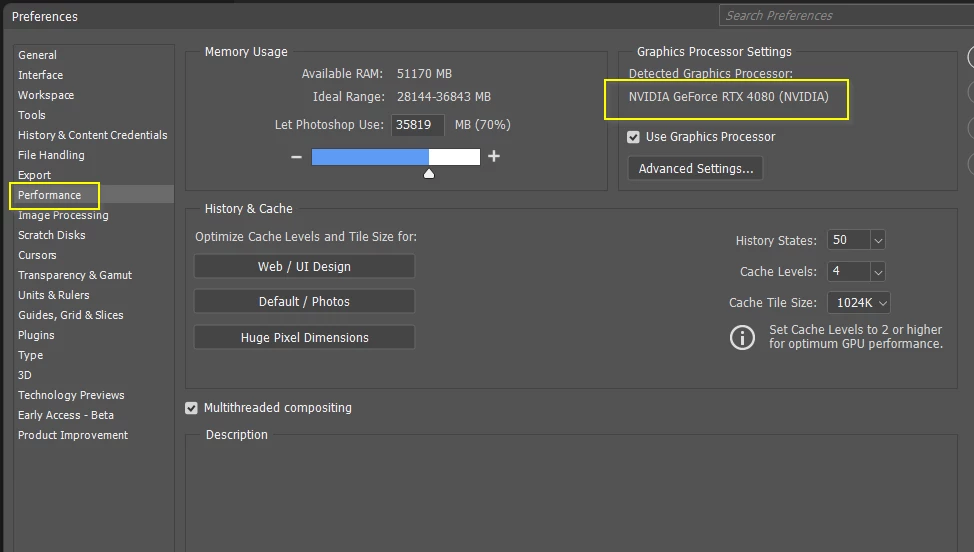The image size is (974, 552).
Task: Click the Default / Photos button
Action: [x=304, y=302]
